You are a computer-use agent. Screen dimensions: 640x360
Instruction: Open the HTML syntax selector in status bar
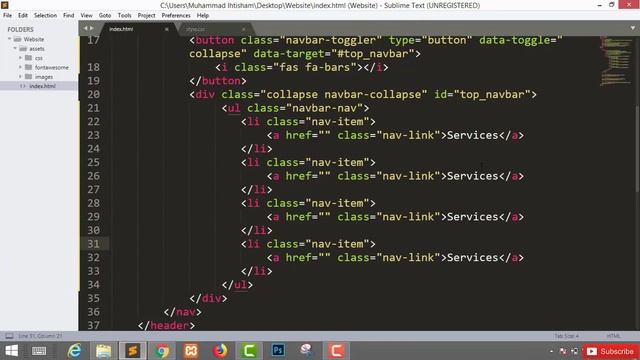[613, 336]
